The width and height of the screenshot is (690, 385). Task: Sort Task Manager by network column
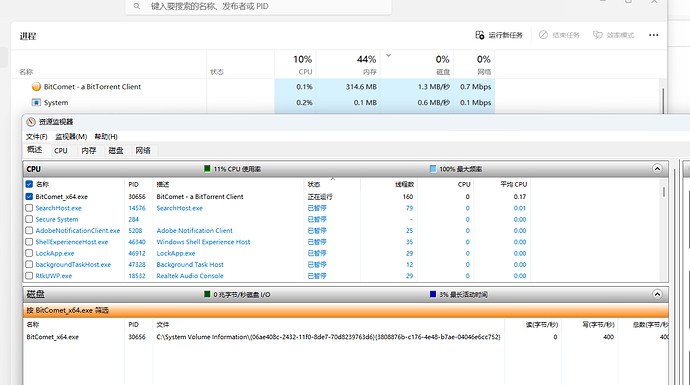(474, 64)
